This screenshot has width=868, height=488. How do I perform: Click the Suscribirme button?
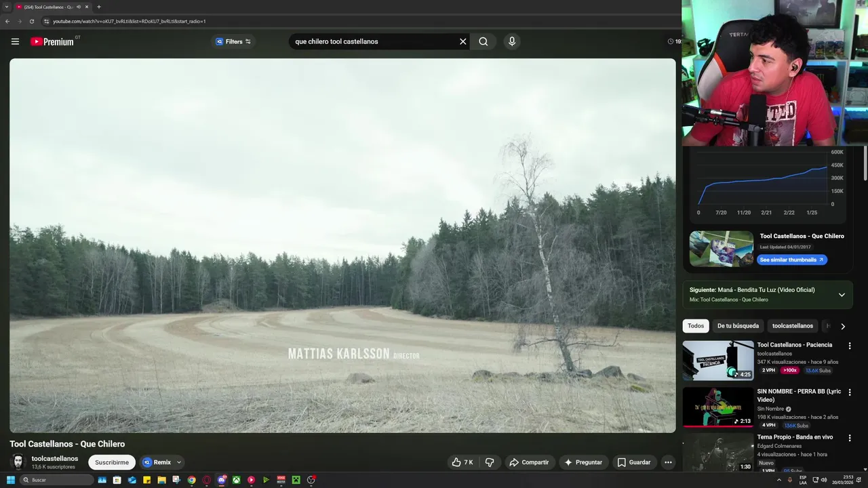[112, 462]
